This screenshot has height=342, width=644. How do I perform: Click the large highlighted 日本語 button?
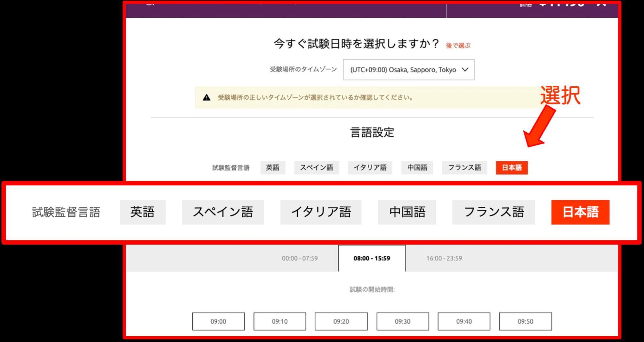pos(580,212)
